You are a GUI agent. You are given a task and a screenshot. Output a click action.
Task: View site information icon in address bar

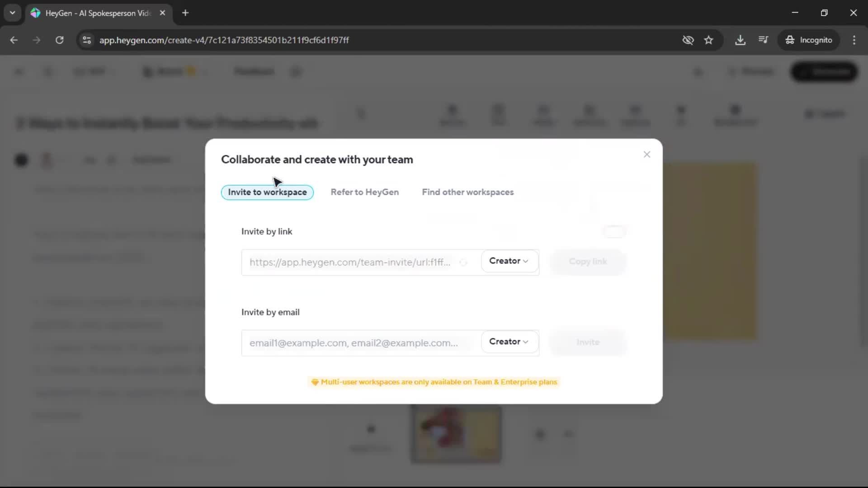(x=87, y=40)
